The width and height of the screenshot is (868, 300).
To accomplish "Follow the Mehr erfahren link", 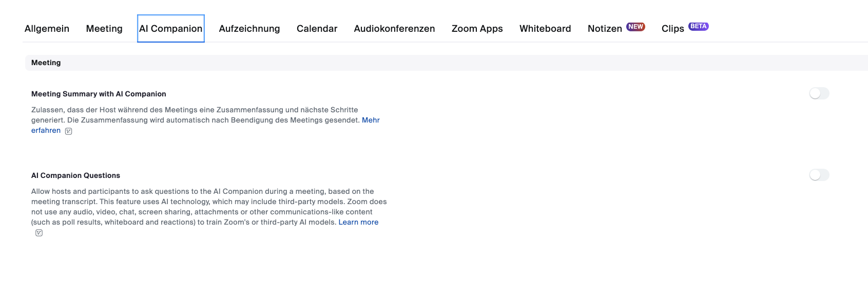I will [x=371, y=120].
